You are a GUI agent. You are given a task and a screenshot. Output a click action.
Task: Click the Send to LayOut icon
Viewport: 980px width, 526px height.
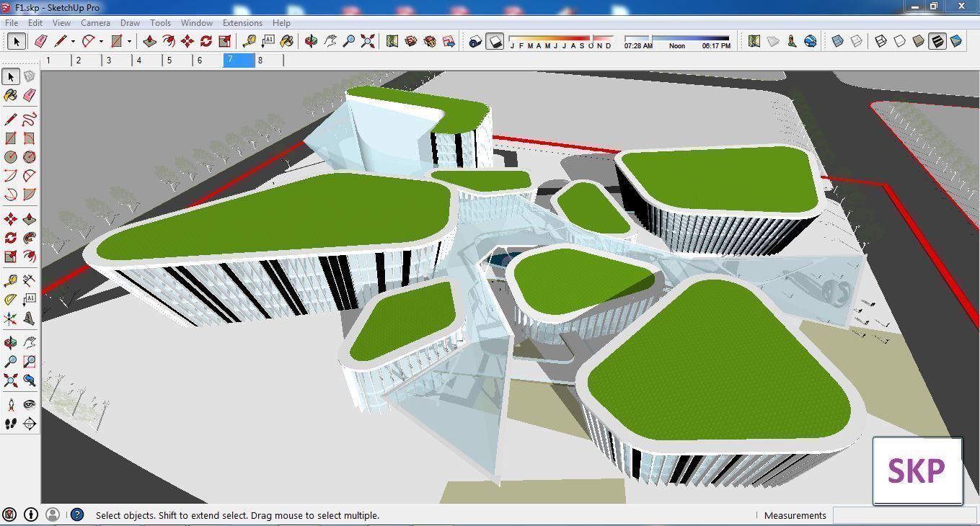pos(449,42)
